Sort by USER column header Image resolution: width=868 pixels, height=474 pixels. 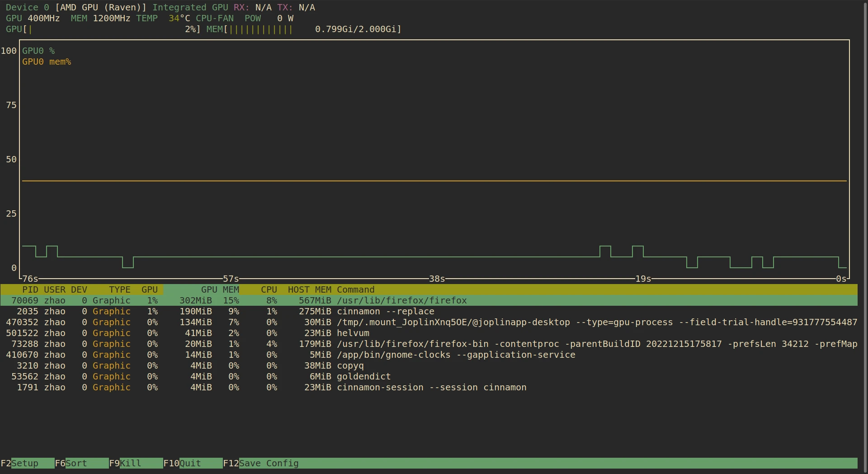55,289
